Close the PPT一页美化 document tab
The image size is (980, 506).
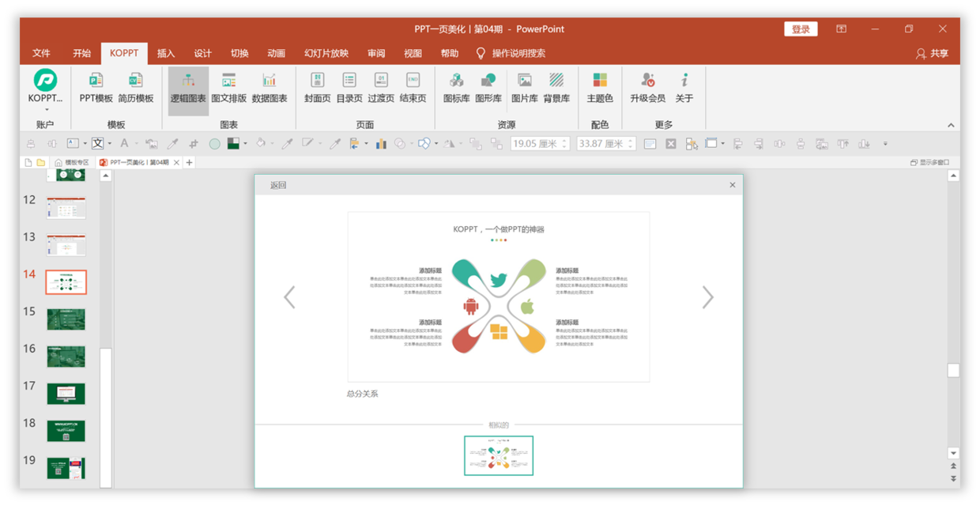click(177, 162)
